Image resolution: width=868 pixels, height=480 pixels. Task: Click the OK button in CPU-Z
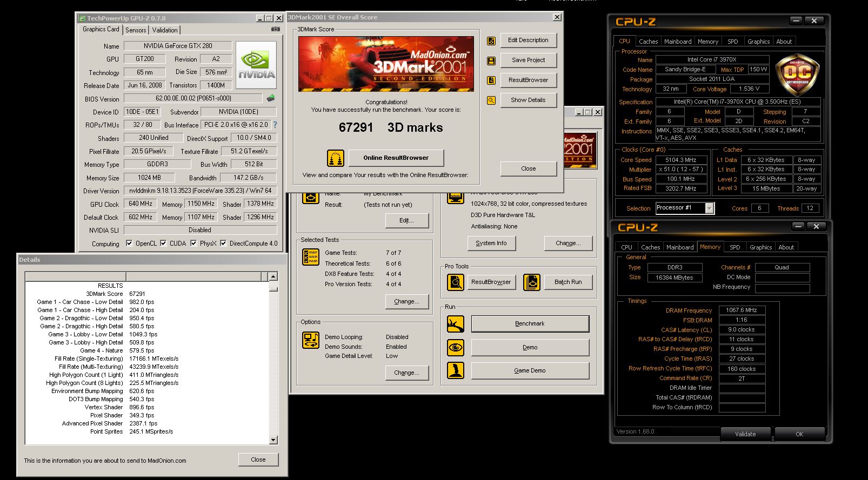point(799,434)
